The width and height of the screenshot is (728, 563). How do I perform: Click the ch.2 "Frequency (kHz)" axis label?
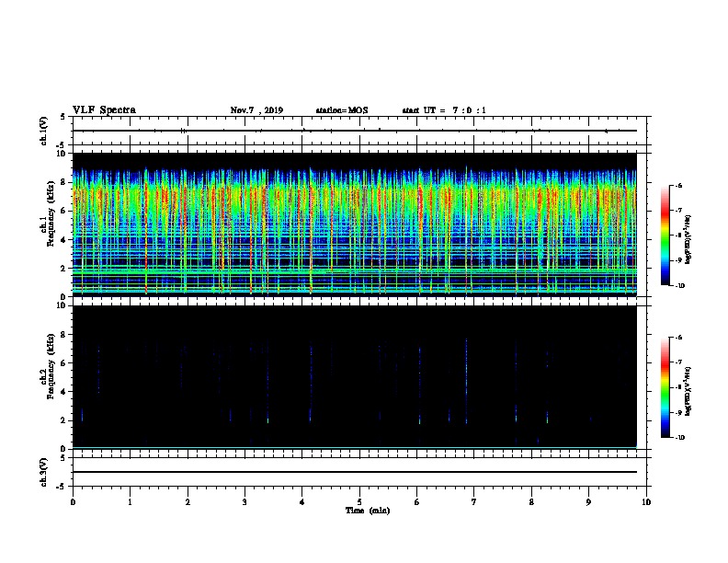click(x=51, y=366)
